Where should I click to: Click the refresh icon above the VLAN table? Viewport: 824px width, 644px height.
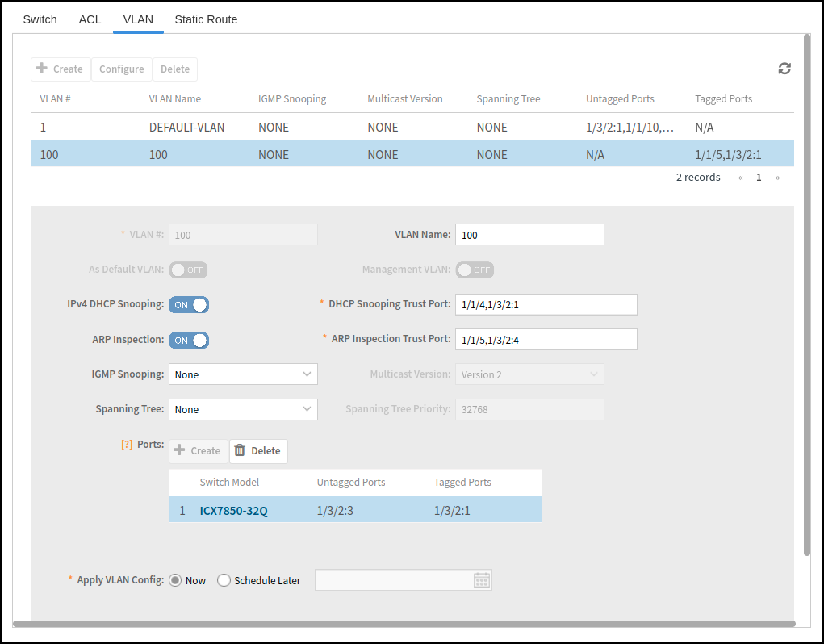coord(784,69)
